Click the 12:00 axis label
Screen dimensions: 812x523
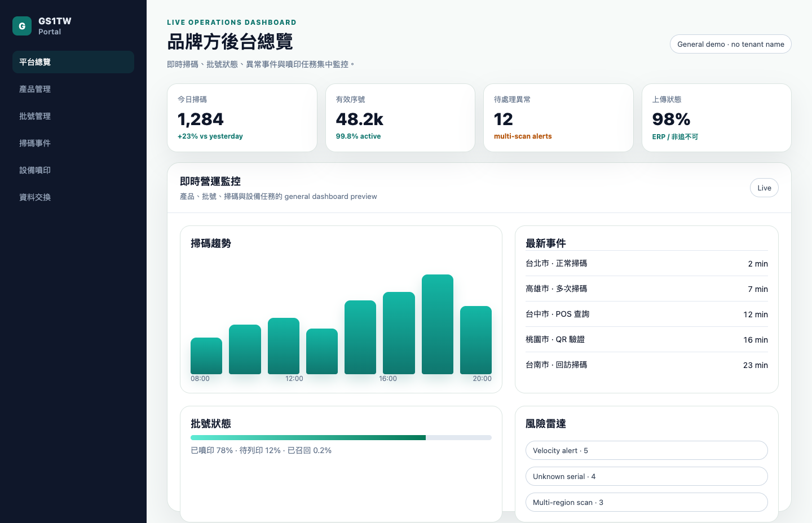point(294,379)
